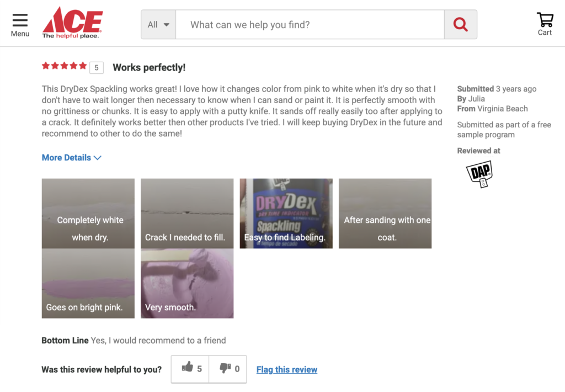Click 'Yes, I would recommend to a friend'
Screen dimensions: 565x392
[x=158, y=341]
